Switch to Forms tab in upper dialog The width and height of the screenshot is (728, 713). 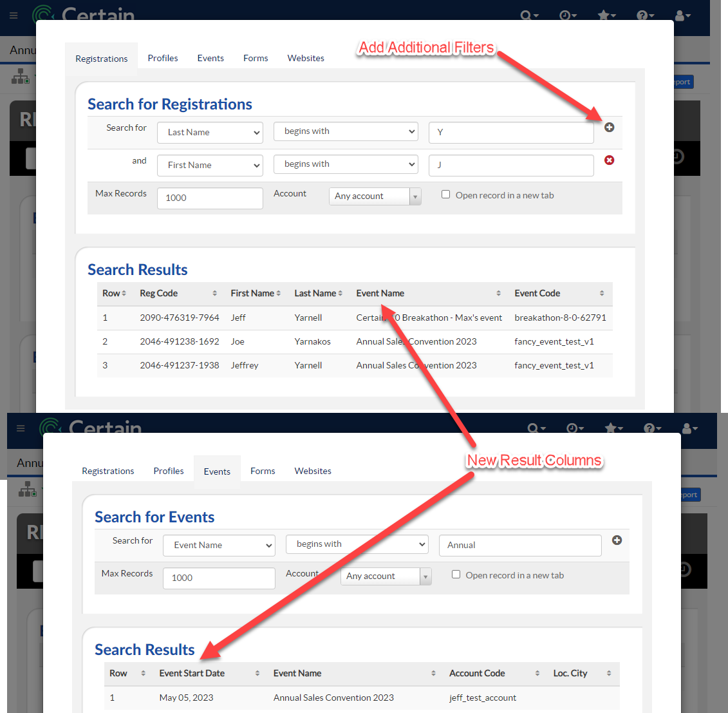pos(256,58)
